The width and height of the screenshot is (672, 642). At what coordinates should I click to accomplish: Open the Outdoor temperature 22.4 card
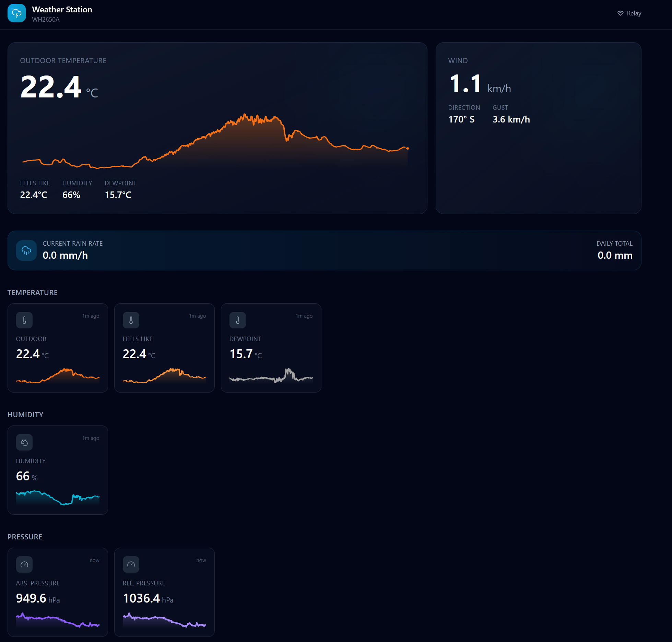pyautogui.click(x=58, y=348)
